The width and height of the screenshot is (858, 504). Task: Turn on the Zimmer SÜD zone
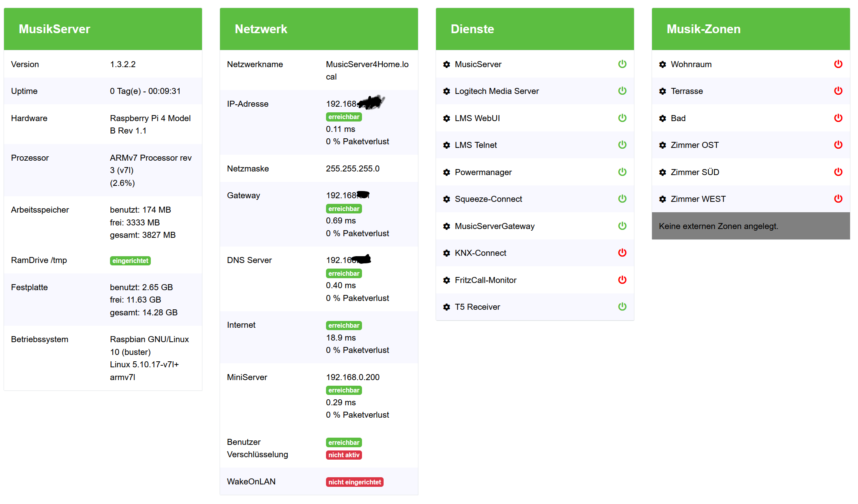(838, 172)
